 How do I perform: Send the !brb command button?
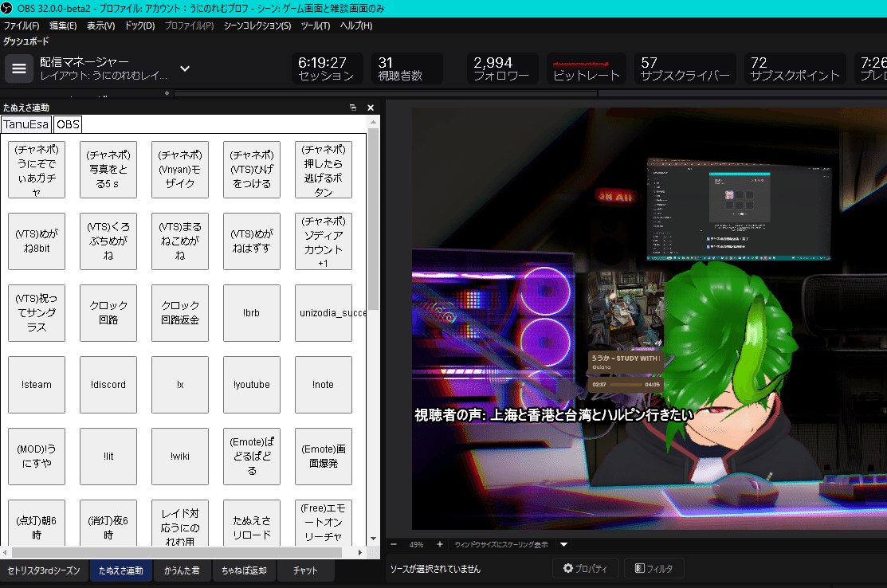pyautogui.click(x=252, y=313)
